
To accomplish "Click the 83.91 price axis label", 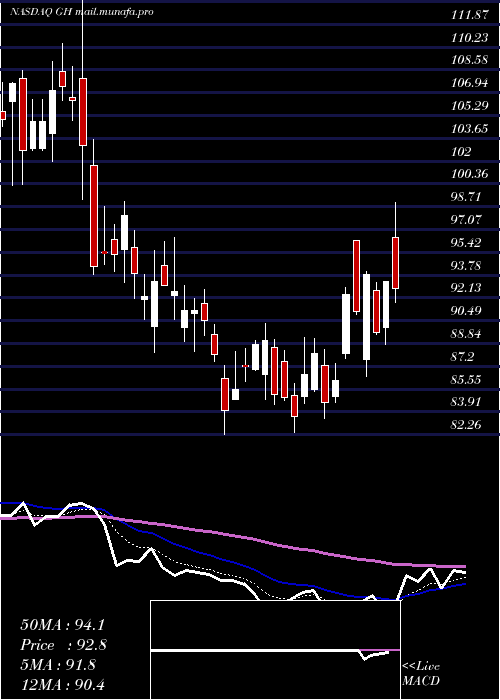I will (467, 402).
